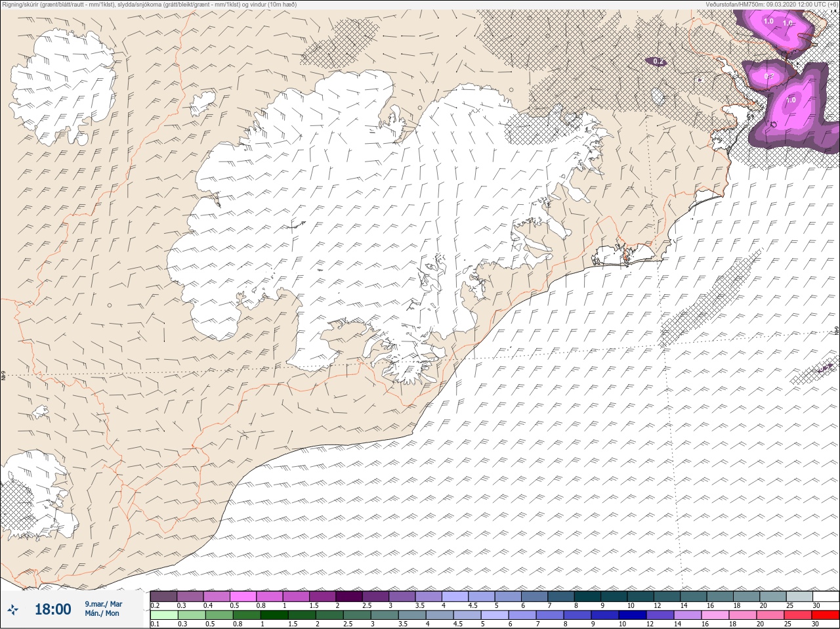840x629 pixels.
Task: Click the deep blue swatch between 10 and 12 lower row
Action: pyautogui.click(x=631, y=615)
